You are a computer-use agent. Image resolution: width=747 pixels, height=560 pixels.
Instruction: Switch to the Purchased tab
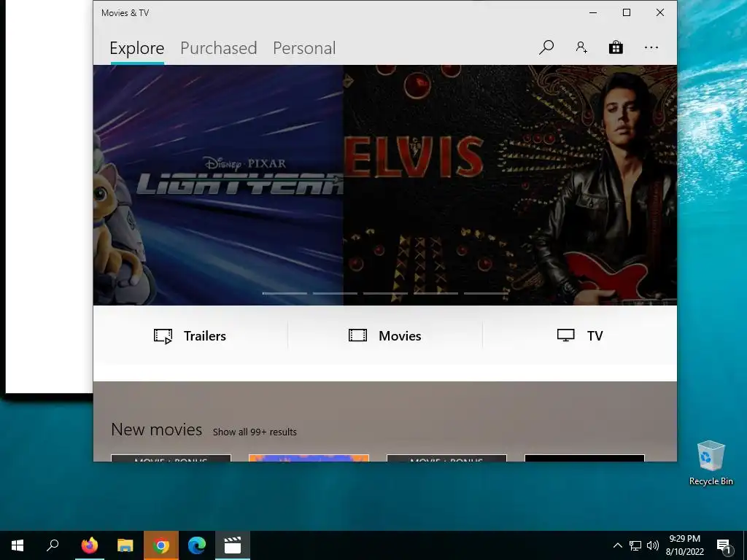[x=219, y=48]
